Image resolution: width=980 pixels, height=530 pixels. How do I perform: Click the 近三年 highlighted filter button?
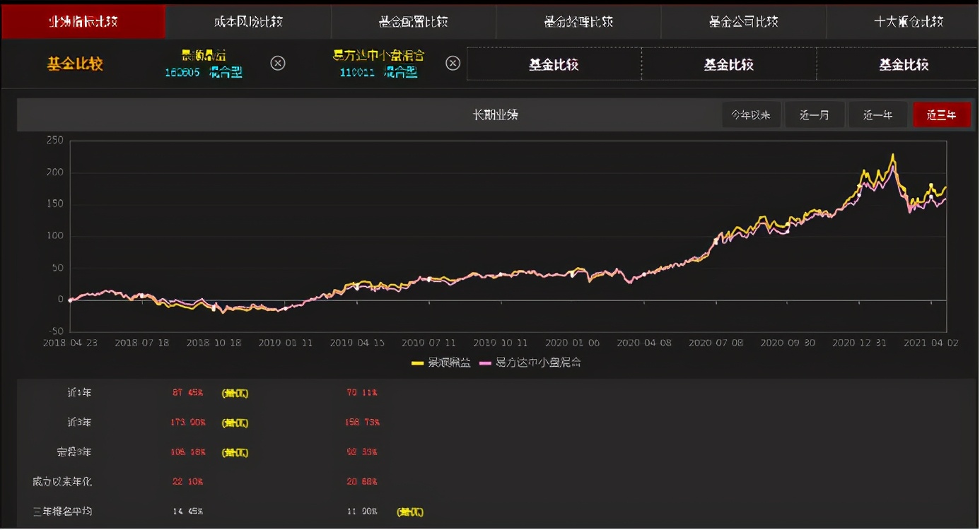click(942, 114)
